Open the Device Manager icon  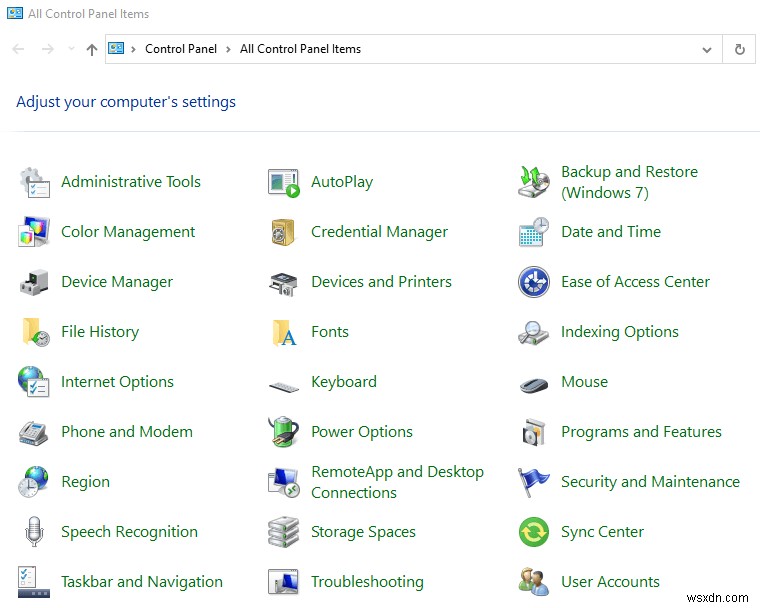tap(34, 282)
